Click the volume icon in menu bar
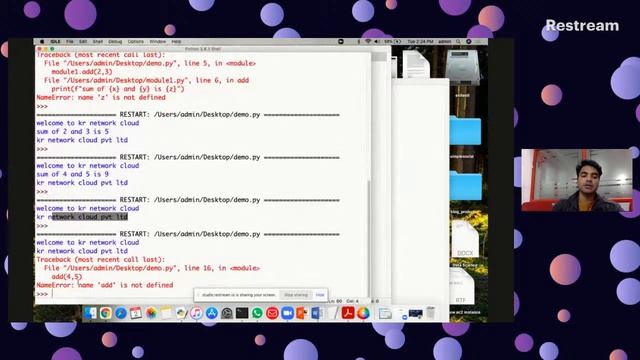This screenshot has width=640, height=360. (376, 42)
